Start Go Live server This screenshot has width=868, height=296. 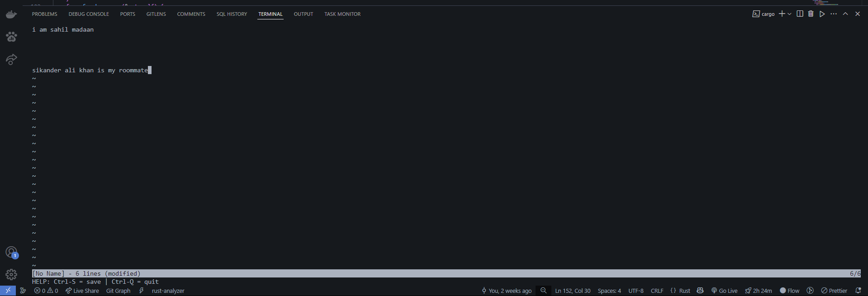pos(724,291)
